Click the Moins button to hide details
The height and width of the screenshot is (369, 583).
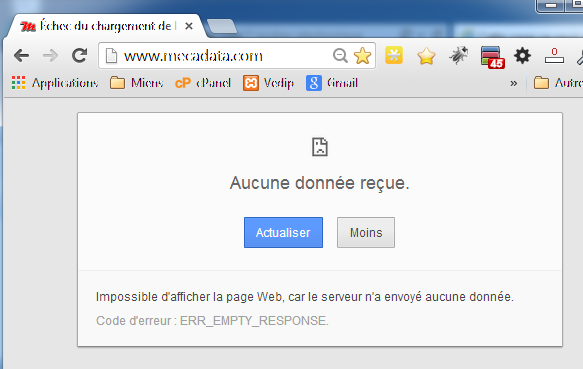[366, 232]
